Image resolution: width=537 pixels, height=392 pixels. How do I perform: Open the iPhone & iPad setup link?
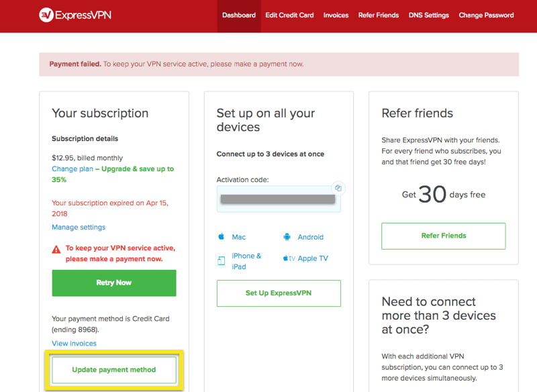[x=246, y=261]
